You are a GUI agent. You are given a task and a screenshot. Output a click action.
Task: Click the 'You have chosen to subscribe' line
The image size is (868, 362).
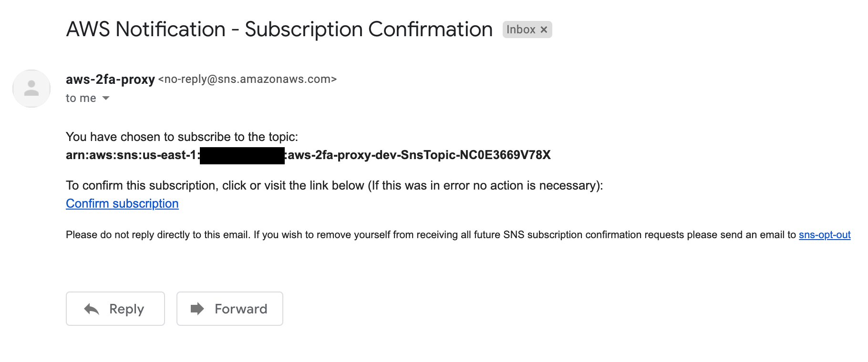[182, 137]
